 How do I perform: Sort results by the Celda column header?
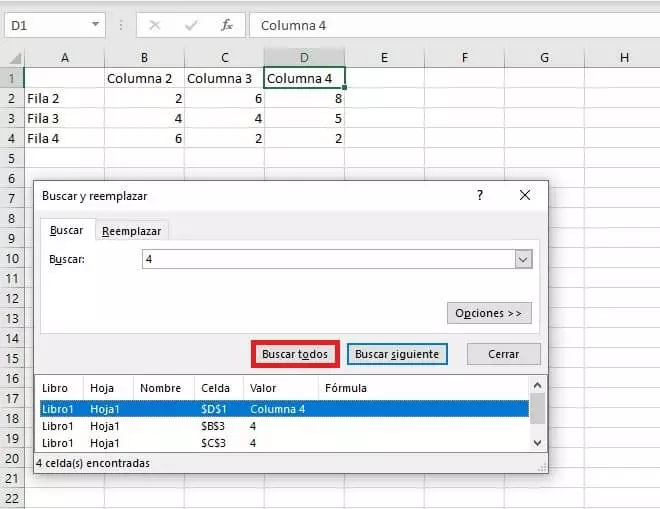tap(215, 388)
